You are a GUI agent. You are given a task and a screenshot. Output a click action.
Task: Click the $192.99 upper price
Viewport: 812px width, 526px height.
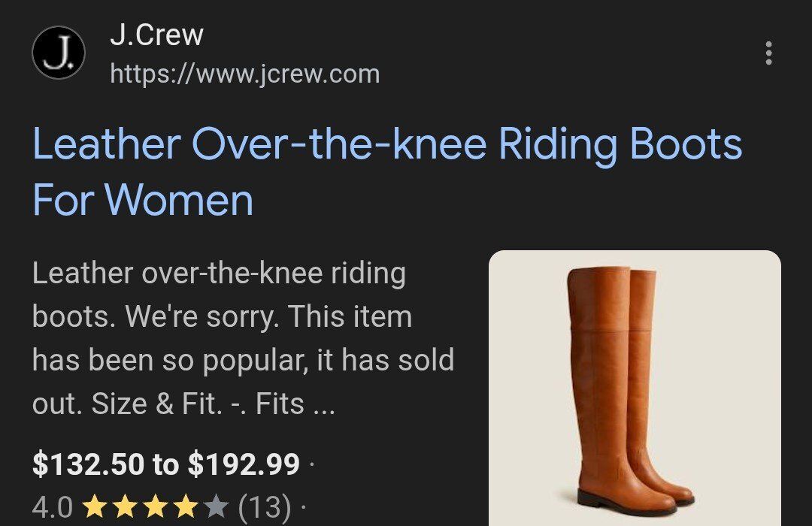pos(244,464)
